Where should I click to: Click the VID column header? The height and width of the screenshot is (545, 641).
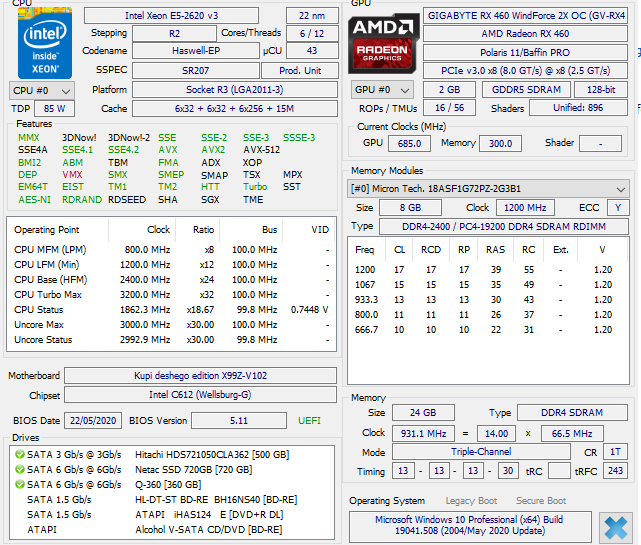point(309,230)
